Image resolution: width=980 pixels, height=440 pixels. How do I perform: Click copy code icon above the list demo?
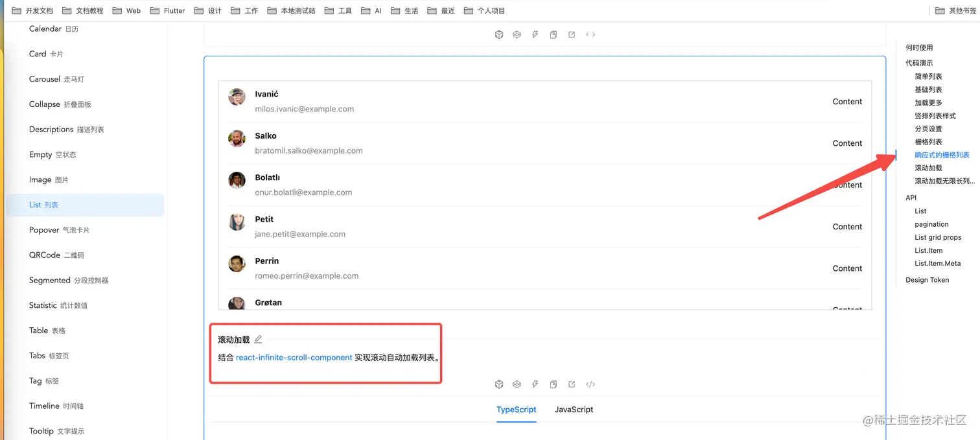click(x=554, y=35)
